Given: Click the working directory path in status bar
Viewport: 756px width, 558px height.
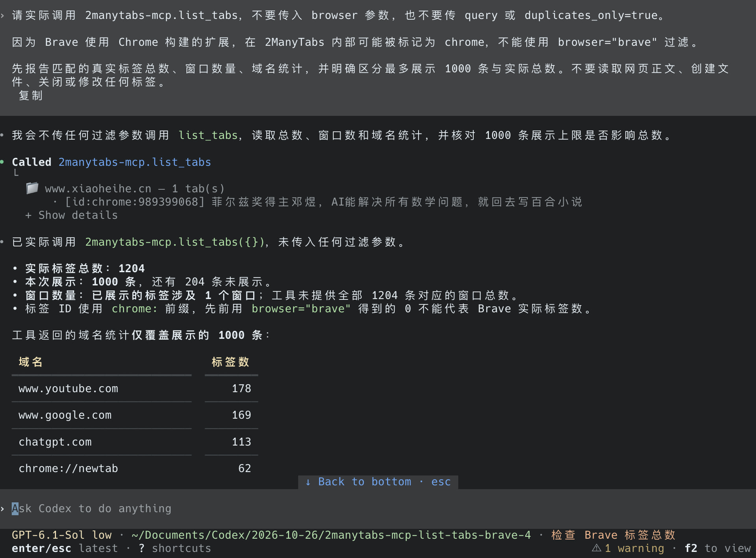Looking at the screenshot, I should tap(331, 535).
